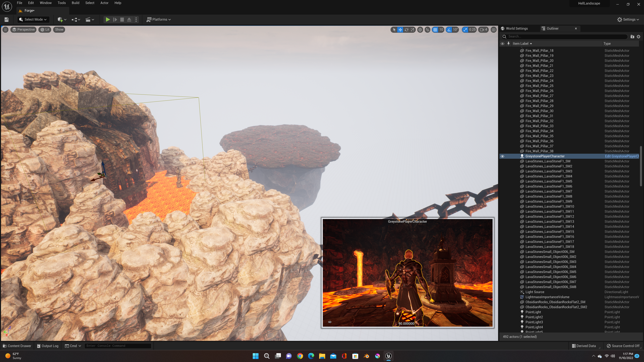Open scale snap value 0.25
This screenshot has height=362, width=644.
(x=472, y=30)
